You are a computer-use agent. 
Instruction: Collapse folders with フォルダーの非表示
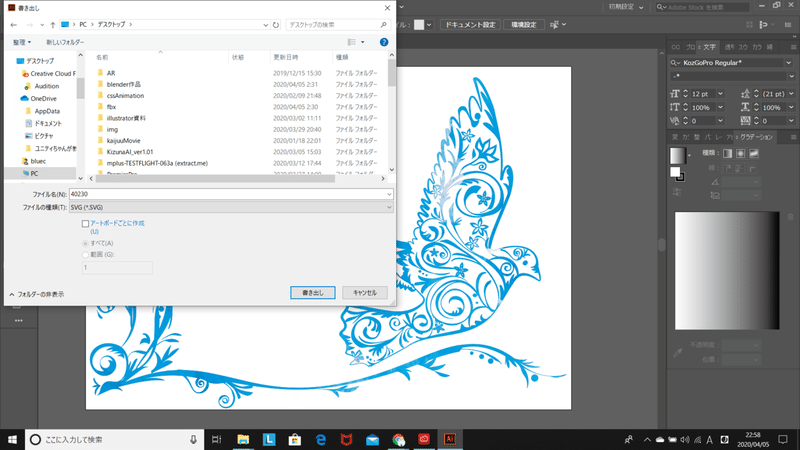point(37,294)
